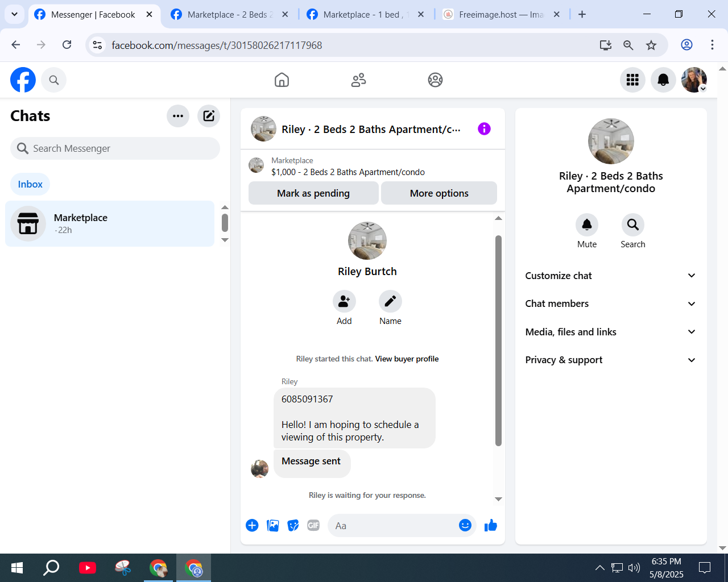Click the 6085091367 message bubble
This screenshot has width=728, height=582.
pos(354,418)
